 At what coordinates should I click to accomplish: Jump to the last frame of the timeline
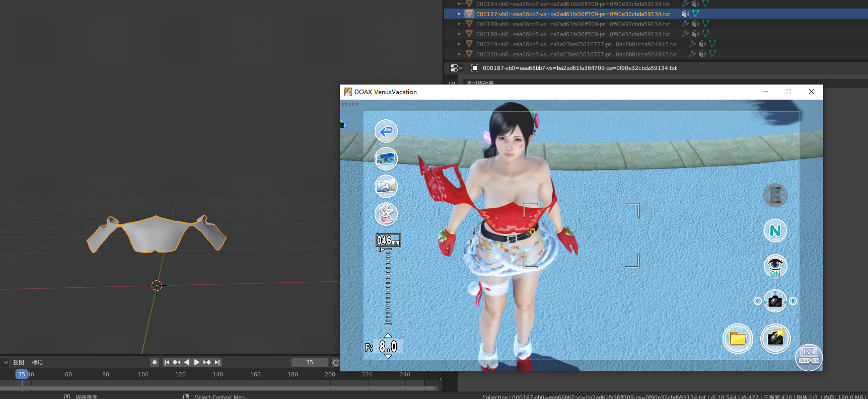(217, 362)
